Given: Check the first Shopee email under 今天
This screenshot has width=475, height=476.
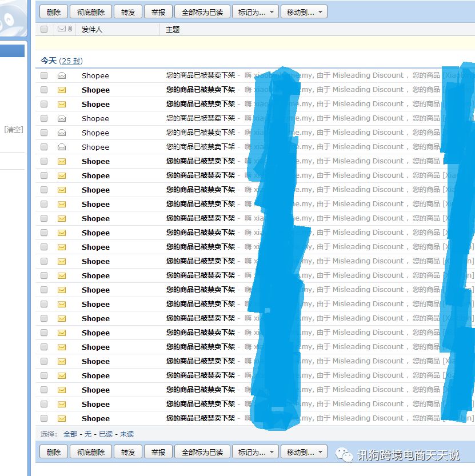Looking at the screenshot, I should tap(44, 75).
